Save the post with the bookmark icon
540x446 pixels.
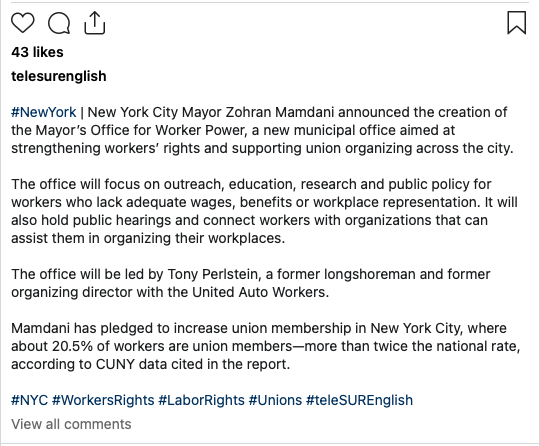[517, 23]
